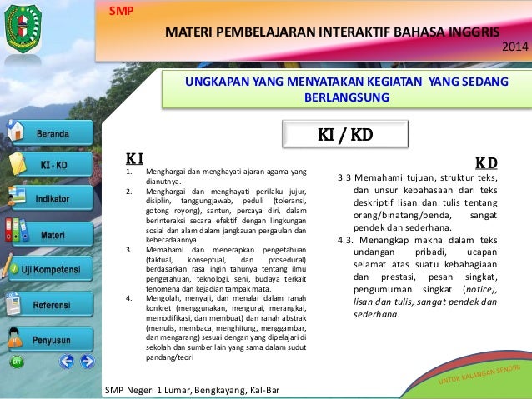Image resolution: width=532 pixels, height=399 pixels.
Task: Click KI item 2 about perilaku jujur
Action: point(217,216)
